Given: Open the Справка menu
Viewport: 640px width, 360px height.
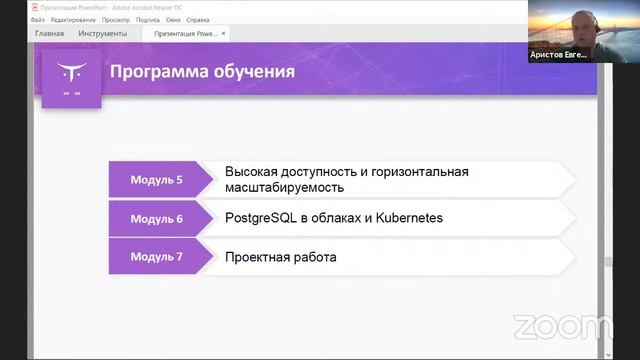Looking at the screenshot, I should coord(198,20).
